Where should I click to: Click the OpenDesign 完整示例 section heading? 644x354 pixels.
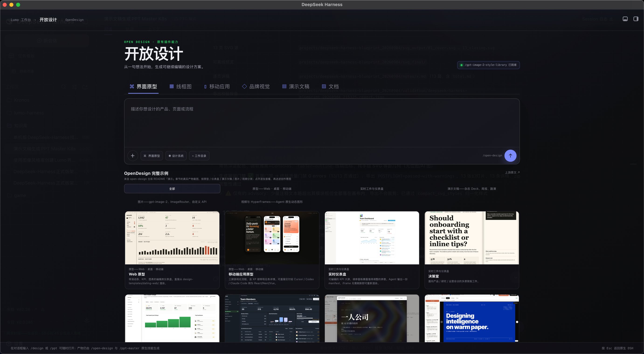click(x=146, y=173)
